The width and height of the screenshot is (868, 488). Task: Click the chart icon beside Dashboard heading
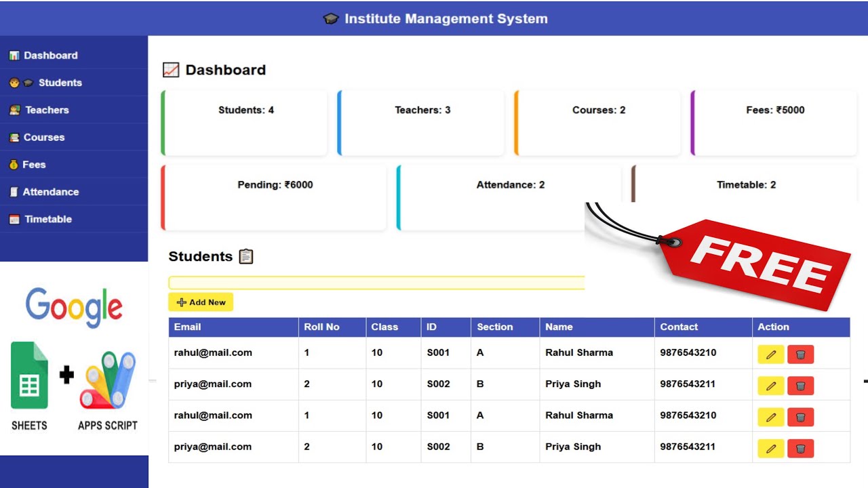171,70
